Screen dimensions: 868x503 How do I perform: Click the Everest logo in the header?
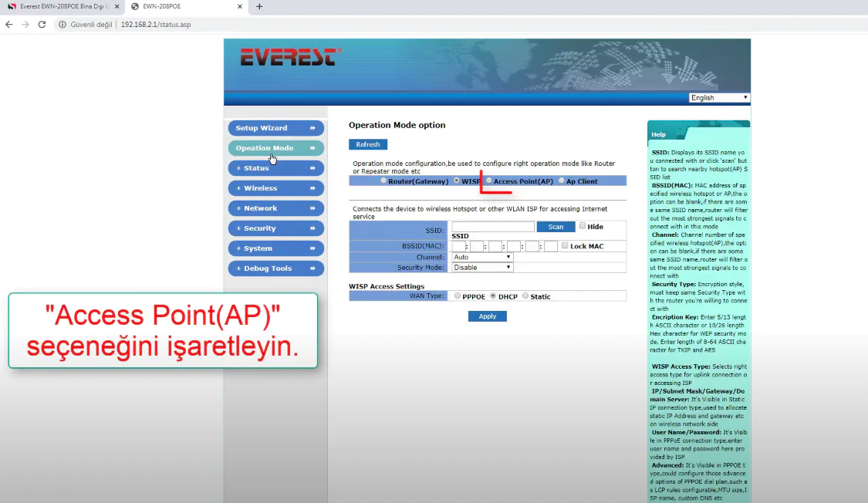(290, 57)
